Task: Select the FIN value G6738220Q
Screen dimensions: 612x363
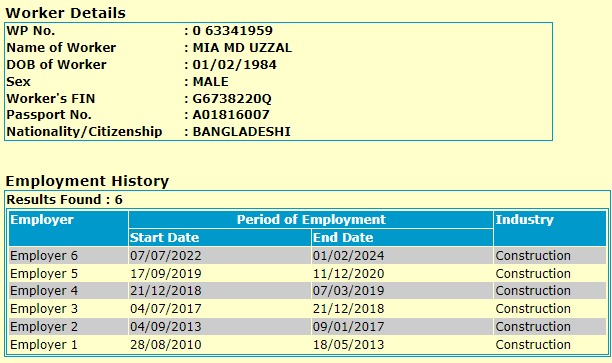Action: tap(232, 98)
